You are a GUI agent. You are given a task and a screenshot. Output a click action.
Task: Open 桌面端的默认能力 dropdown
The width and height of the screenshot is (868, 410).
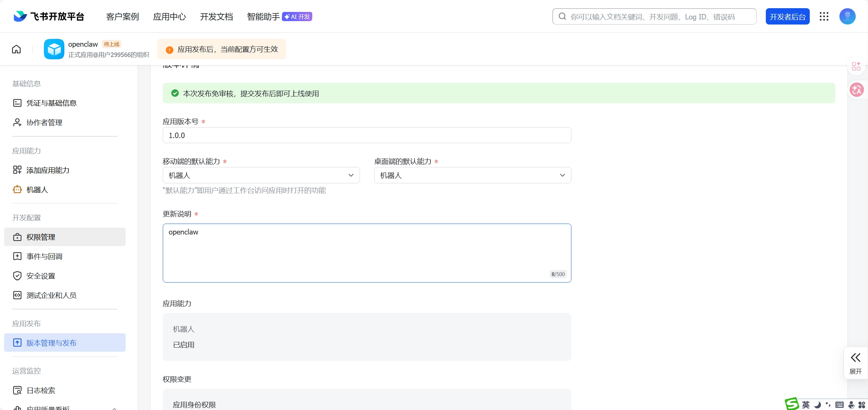[472, 175]
